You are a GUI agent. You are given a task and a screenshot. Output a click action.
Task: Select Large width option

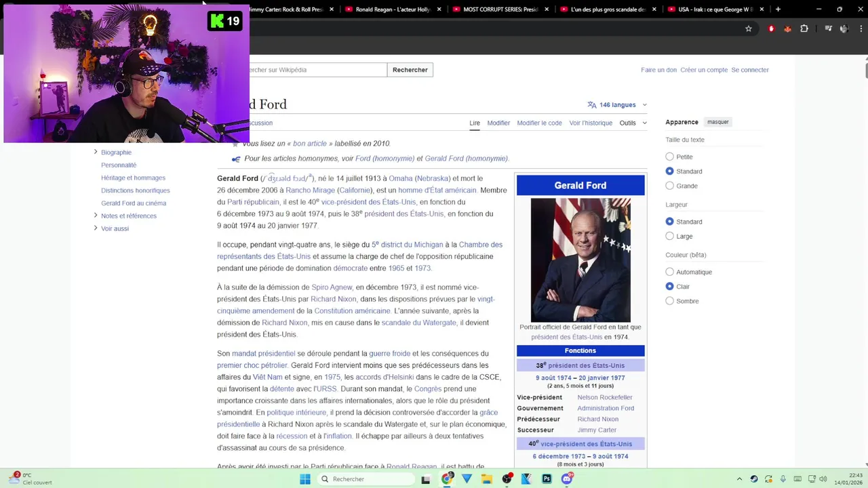[669, 236]
